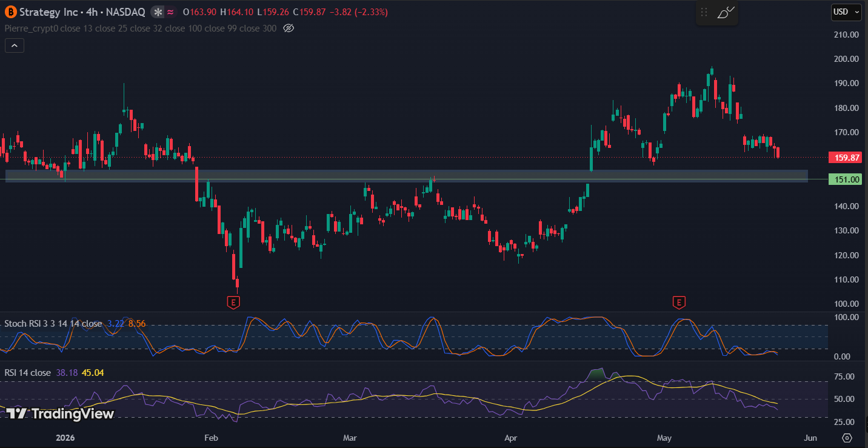
Task: Click the Stoch RSI orange value 8.56
Action: click(137, 324)
